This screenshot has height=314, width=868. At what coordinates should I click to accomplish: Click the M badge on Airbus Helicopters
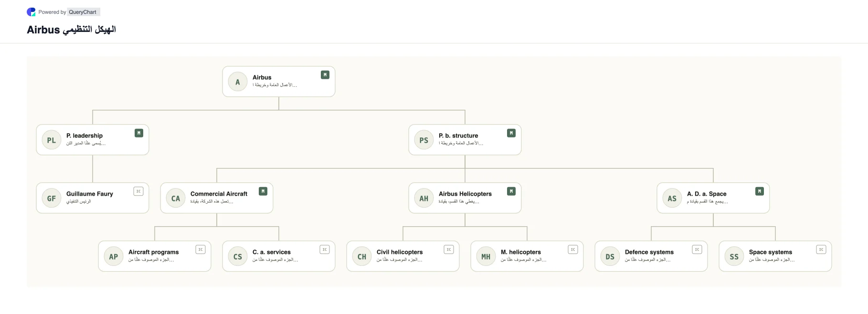511,191
